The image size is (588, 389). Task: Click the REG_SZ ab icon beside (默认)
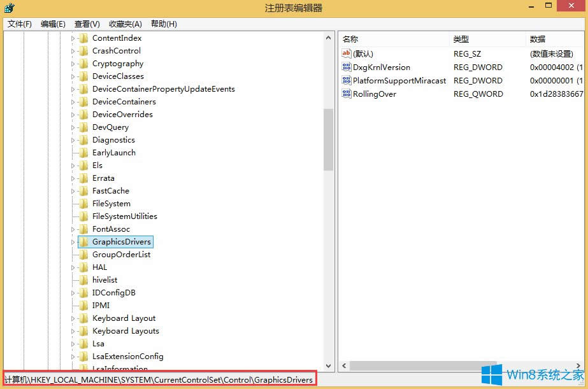347,54
